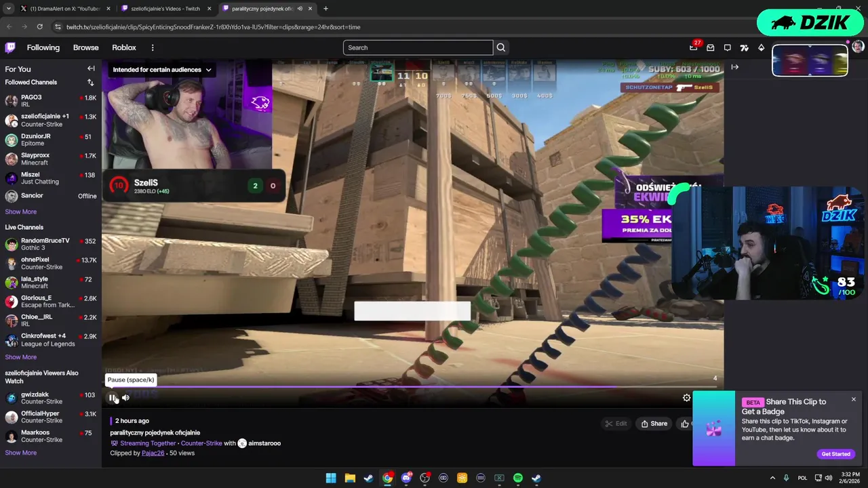Open szelioficjalnie +1 channel in sidebar

51,120
